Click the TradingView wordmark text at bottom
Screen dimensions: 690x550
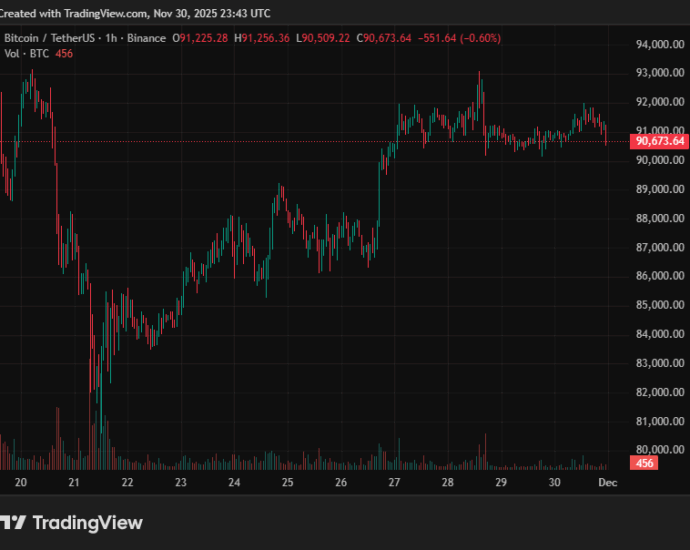[x=87, y=523]
